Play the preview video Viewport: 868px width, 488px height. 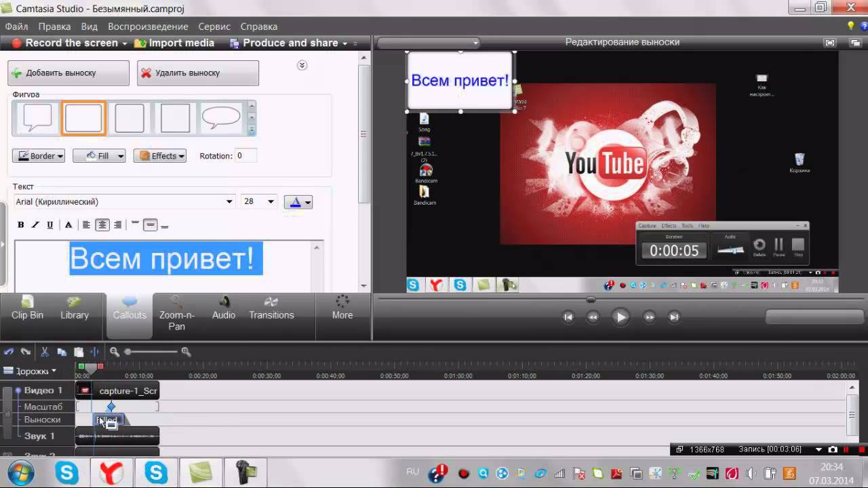[x=620, y=317]
